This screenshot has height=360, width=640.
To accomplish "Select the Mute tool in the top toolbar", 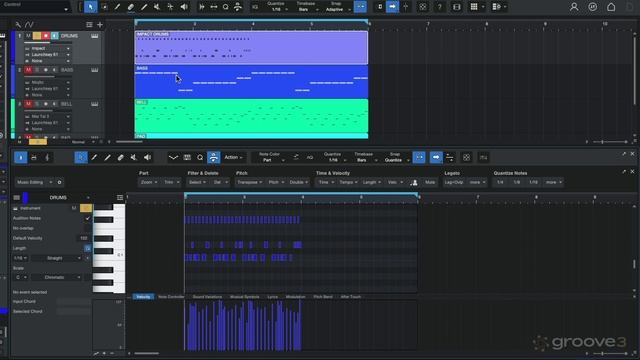I will pos(157,7).
